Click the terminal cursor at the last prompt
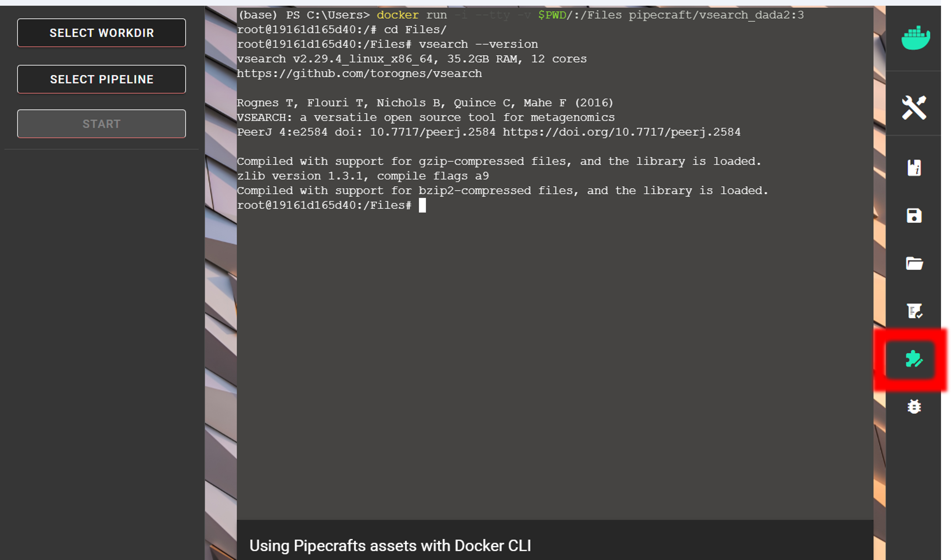Image resolution: width=951 pixels, height=560 pixels. click(422, 205)
